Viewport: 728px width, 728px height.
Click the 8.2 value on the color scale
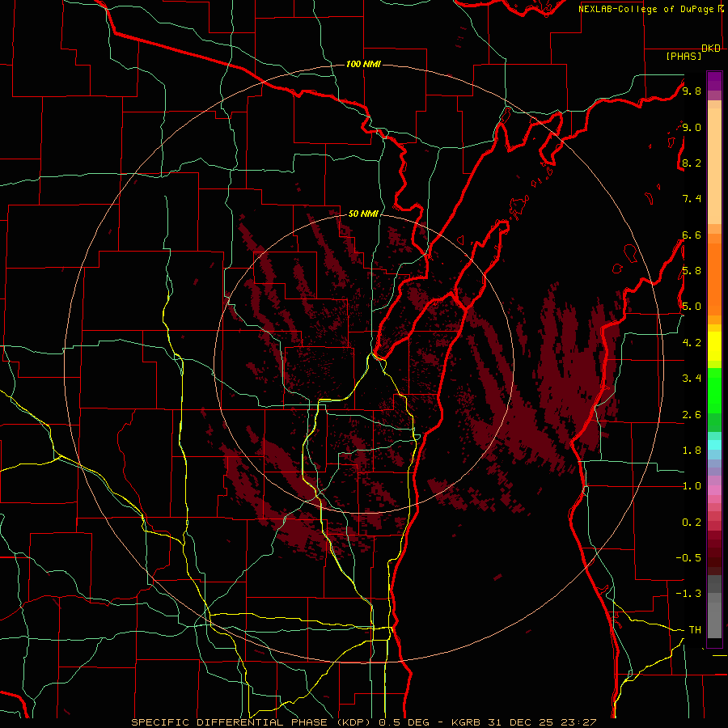tap(692, 163)
